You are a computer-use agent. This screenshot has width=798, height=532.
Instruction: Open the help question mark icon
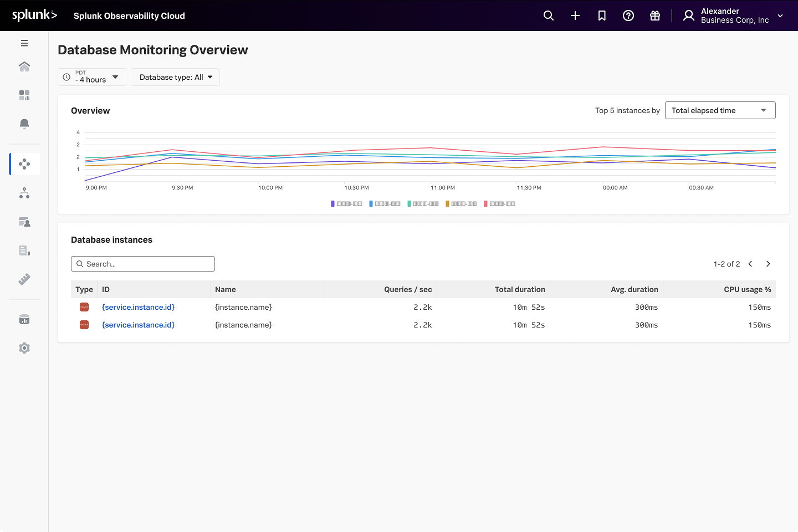click(628, 16)
